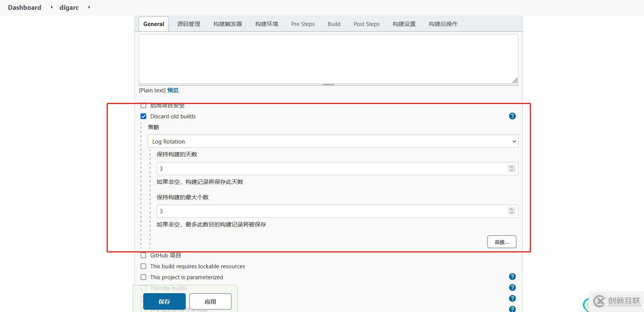Go to Dashboard in the breadcrumb
This screenshot has width=644, height=312.
click(x=24, y=8)
